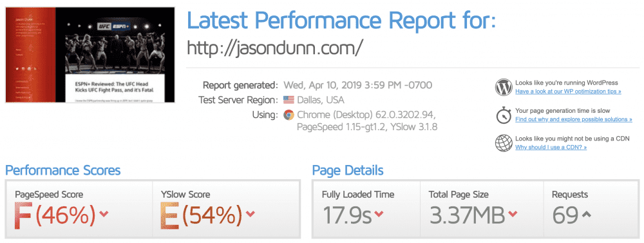Click the http://jasondunn.com/ URL text

pyautogui.click(x=275, y=48)
